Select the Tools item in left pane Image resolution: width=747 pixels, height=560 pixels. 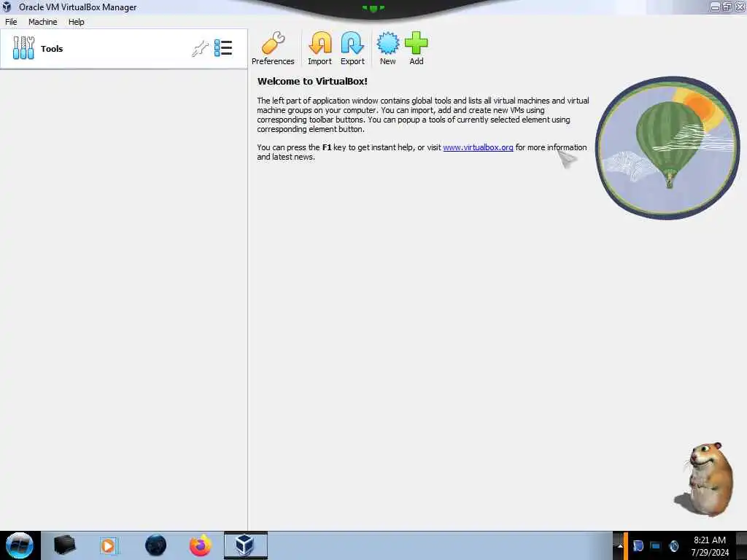coord(124,49)
